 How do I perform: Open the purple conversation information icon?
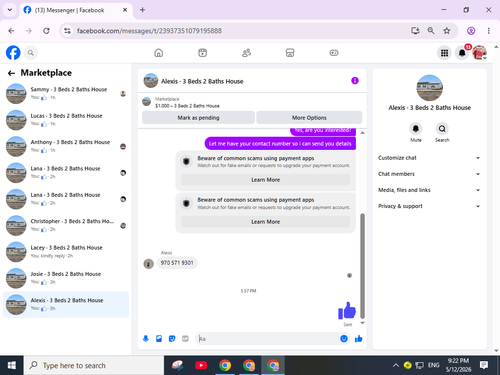355,81
